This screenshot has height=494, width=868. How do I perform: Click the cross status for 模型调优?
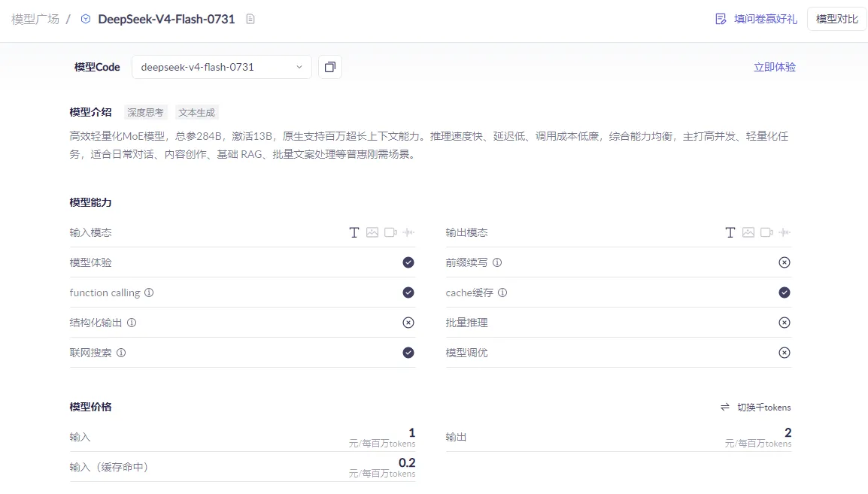click(x=785, y=353)
